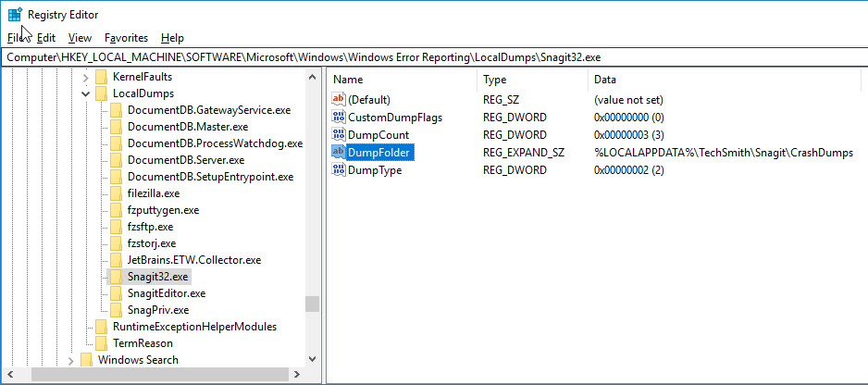868x385 pixels.
Task: Click the CustomDumpFlags DWORD icon
Action: [x=339, y=118]
